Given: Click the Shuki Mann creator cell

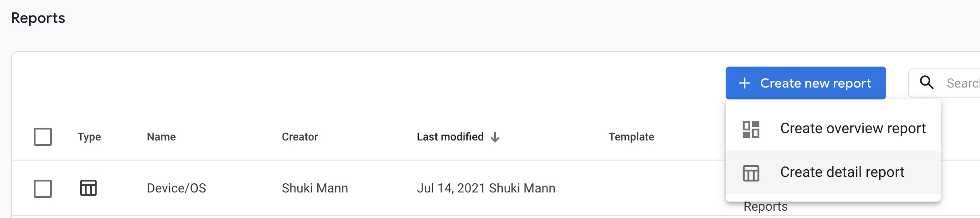Looking at the screenshot, I should [x=315, y=188].
